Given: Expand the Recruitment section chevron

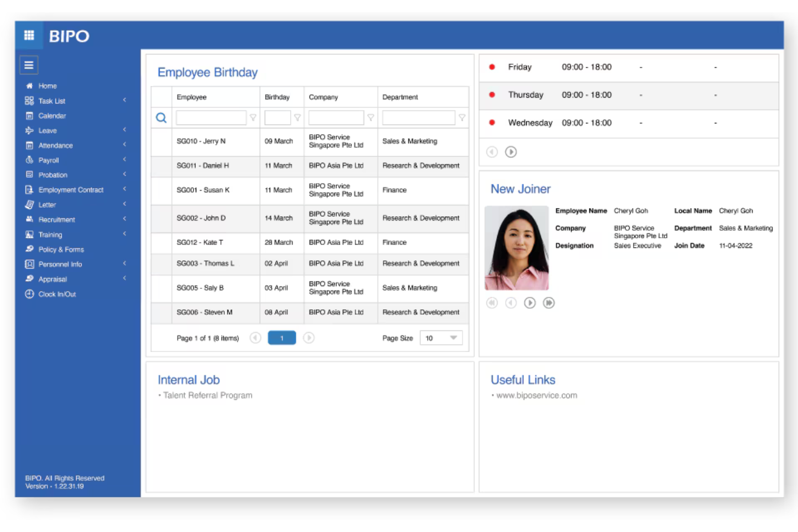Looking at the screenshot, I should point(124,219).
